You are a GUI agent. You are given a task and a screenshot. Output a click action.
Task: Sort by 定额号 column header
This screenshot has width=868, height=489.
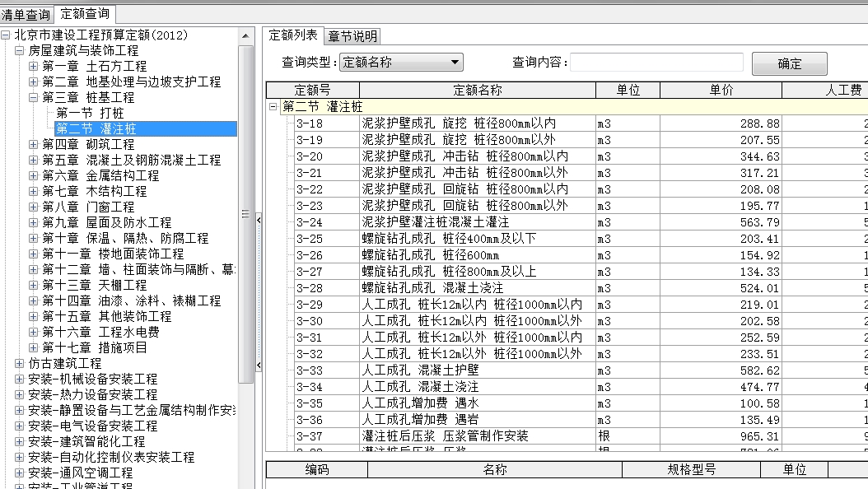coord(313,91)
